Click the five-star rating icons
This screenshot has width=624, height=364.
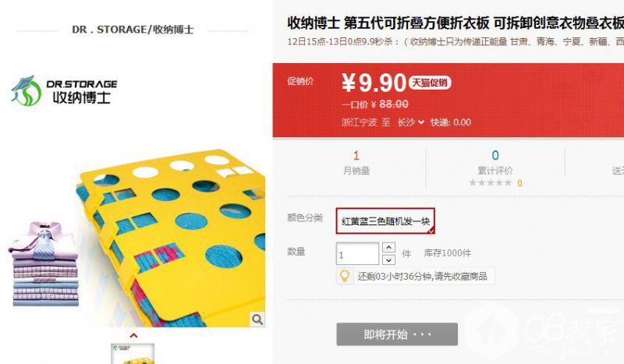pos(491,182)
